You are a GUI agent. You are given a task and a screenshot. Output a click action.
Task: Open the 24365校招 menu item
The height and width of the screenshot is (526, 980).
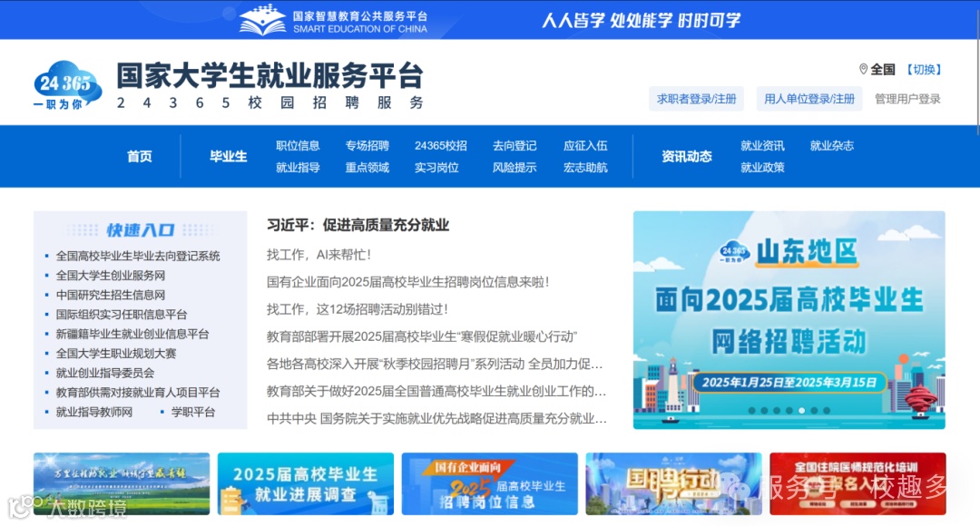[441, 145]
